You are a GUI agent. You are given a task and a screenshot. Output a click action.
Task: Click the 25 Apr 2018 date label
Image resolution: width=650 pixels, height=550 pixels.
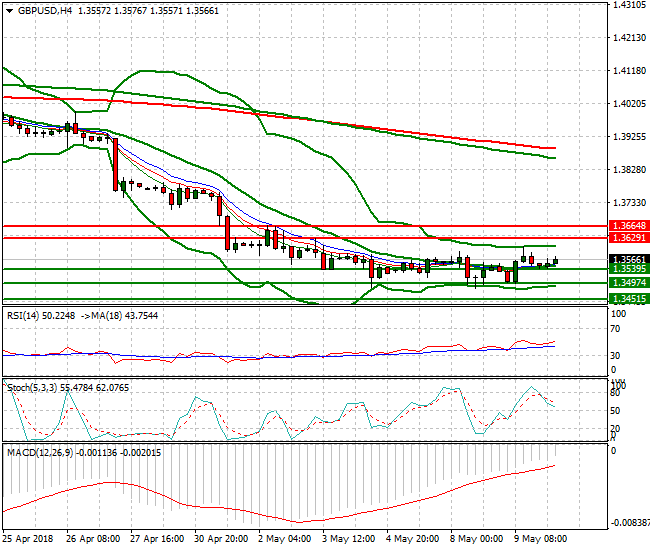click(x=28, y=539)
